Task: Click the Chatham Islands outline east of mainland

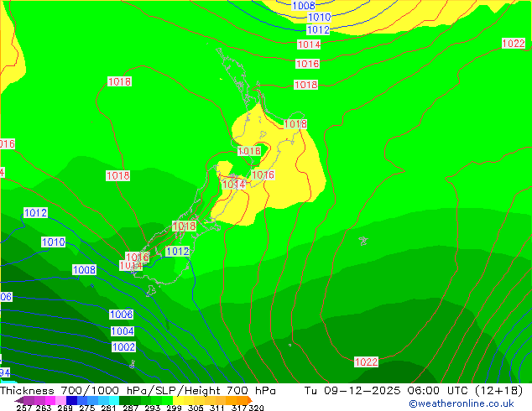Action: click(362, 241)
